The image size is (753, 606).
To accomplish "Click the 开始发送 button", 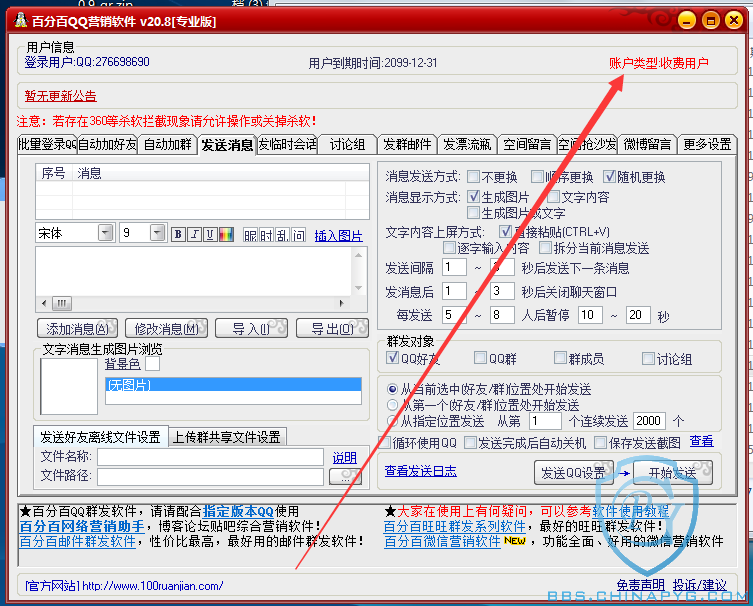I will pos(672,473).
